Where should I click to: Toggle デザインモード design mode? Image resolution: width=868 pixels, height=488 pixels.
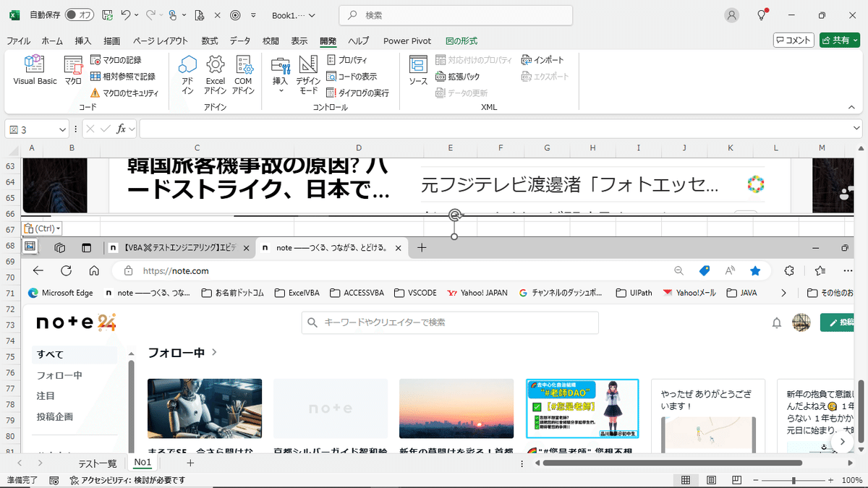click(x=308, y=74)
